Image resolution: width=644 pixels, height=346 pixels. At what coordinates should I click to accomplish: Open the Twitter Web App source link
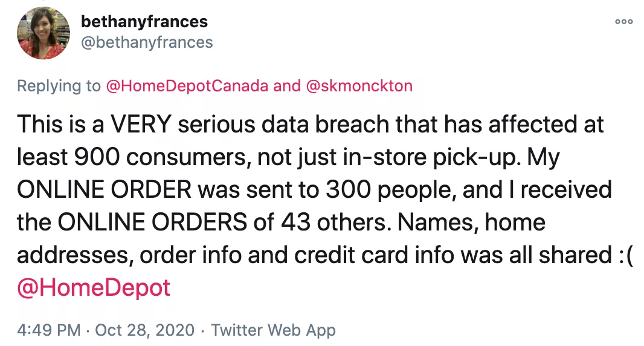click(273, 330)
